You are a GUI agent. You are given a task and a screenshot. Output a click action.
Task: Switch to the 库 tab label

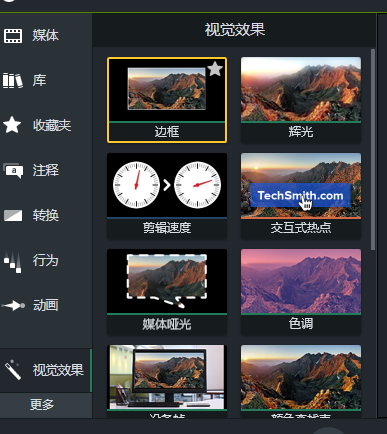(x=39, y=80)
